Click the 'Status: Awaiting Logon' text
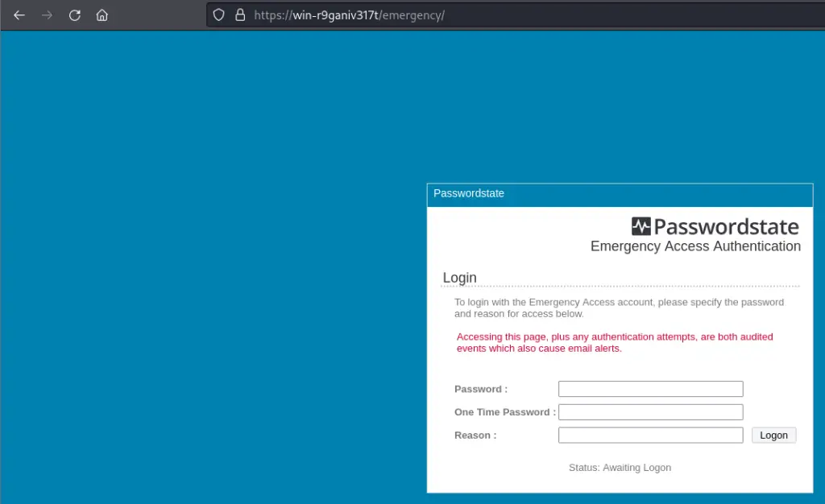Viewport: 825px width, 504px height. [x=620, y=468]
